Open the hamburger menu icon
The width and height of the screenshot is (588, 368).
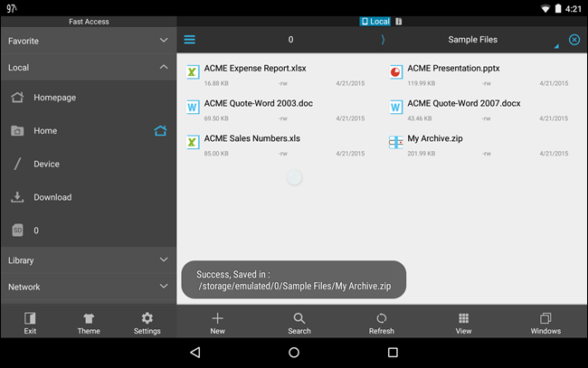pos(190,40)
